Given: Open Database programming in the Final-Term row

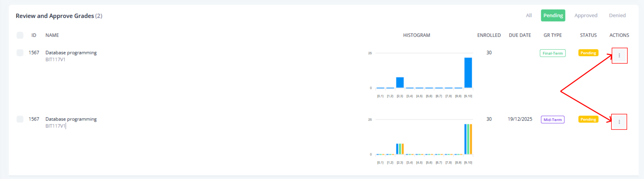Looking at the screenshot, I should click(71, 53).
